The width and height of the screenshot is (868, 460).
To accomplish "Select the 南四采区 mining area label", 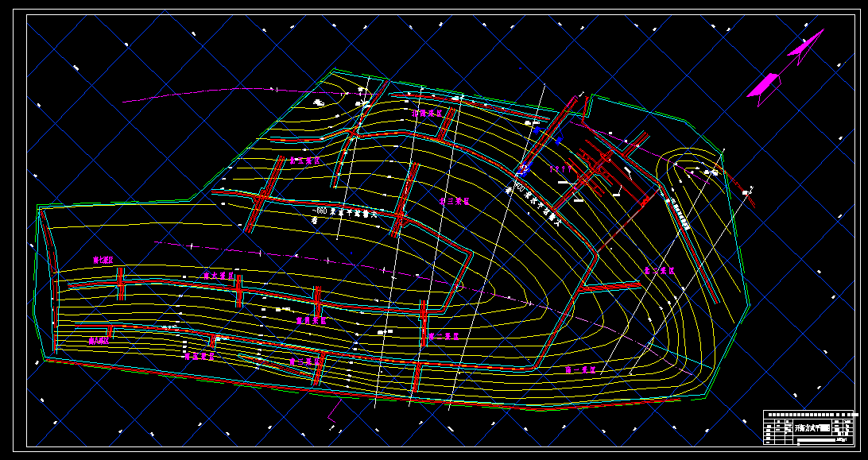I will 311,320.
